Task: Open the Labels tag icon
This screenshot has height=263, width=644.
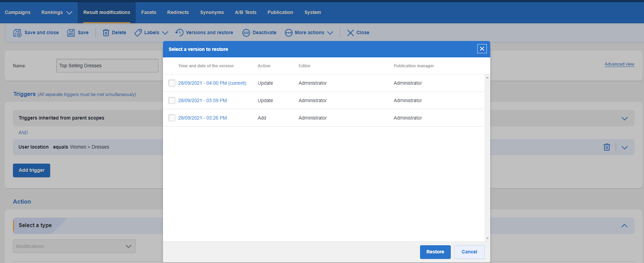Action: pyautogui.click(x=138, y=33)
